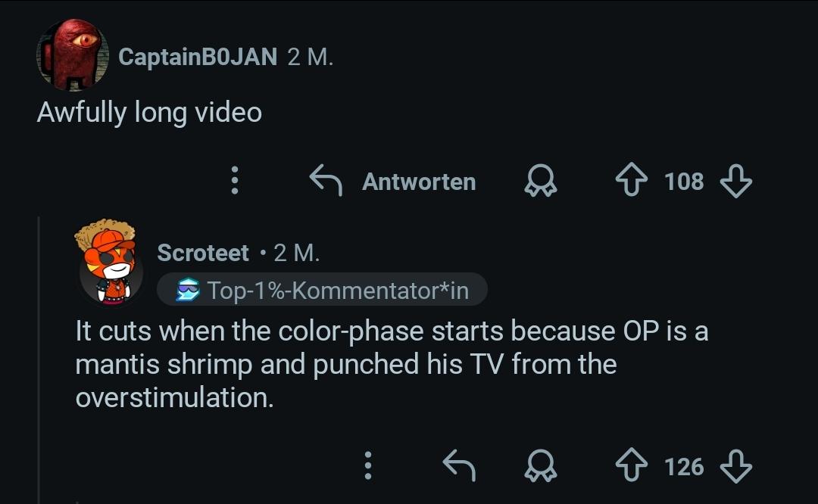Tap the "Awfully long video" comment text
818x504 pixels.
click(x=149, y=113)
